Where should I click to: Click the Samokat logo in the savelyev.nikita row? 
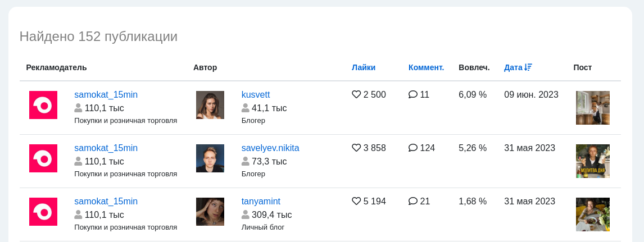click(43, 158)
